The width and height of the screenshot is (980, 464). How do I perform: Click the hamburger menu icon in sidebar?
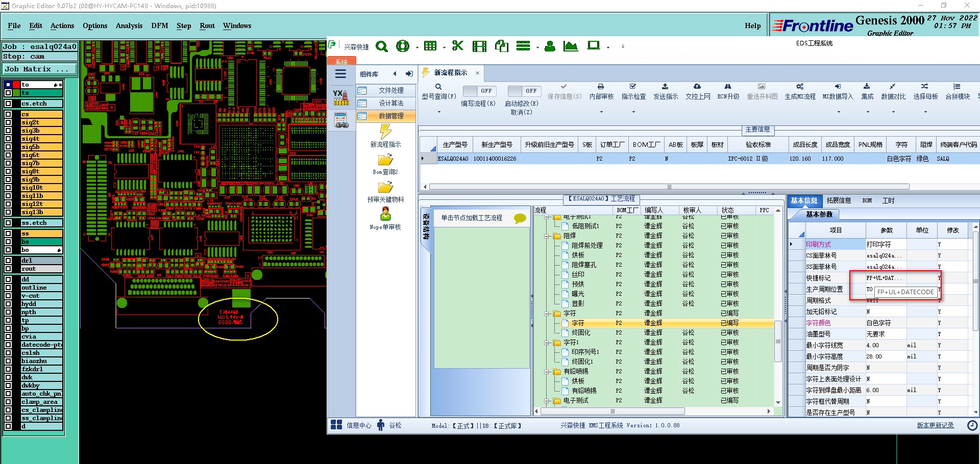tap(340, 74)
